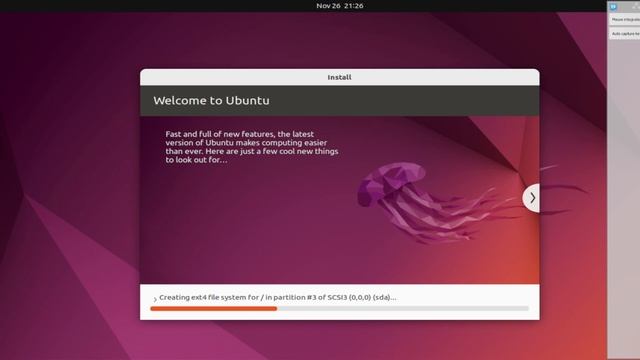
Task: Click the 'Install' window title bar
Action: coord(340,77)
